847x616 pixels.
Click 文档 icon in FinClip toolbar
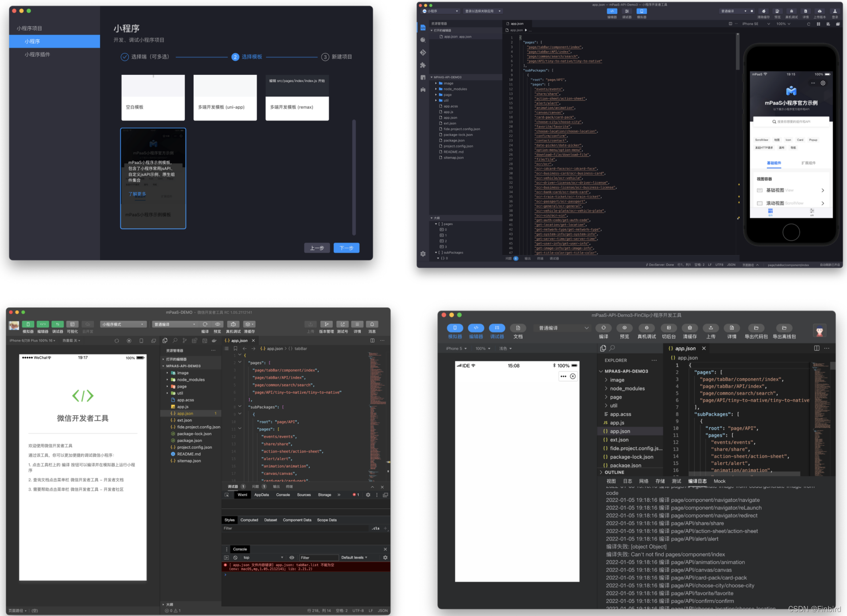(x=518, y=328)
